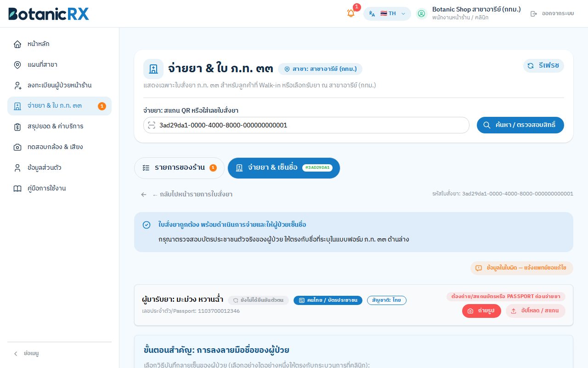
Task: Click the map pin icon beside แผนที่สาขา
Action: (x=17, y=65)
